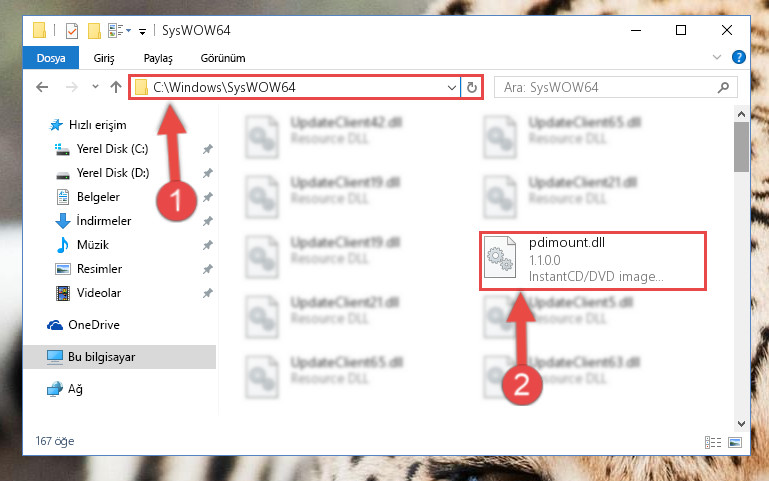Switch to large icons view layout
The width and height of the screenshot is (769, 481).
[735, 442]
